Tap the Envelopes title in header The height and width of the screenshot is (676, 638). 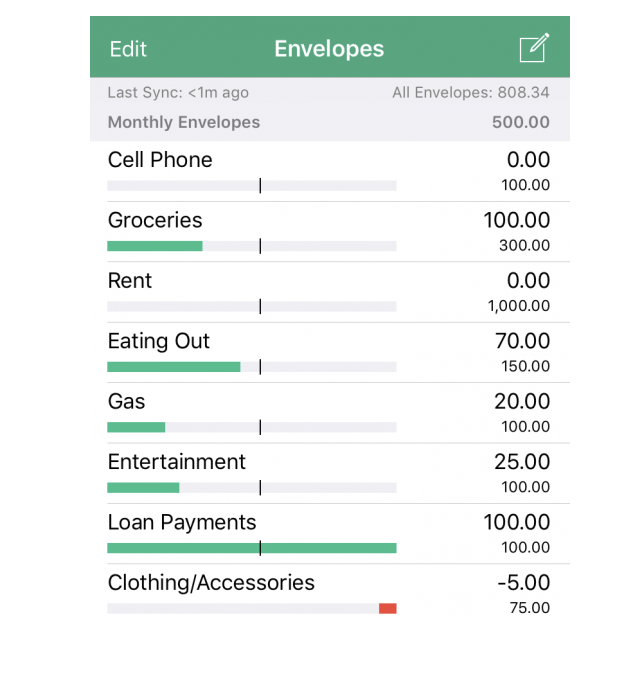pos(329,49)
